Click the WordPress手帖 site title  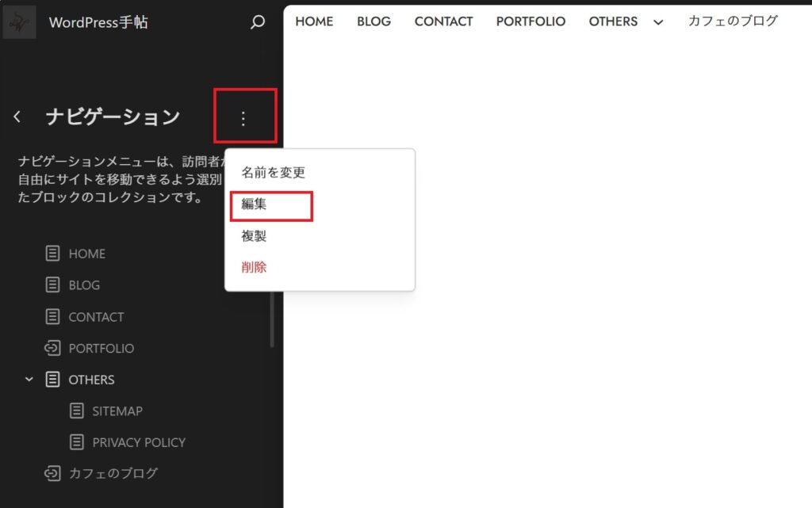pyautogui.click(x=98, y=22)
